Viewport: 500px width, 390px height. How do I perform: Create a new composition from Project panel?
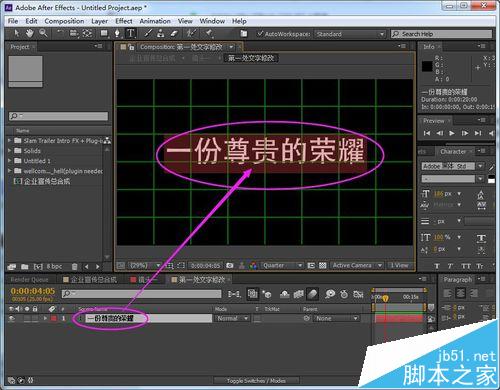tap(38, 267)
